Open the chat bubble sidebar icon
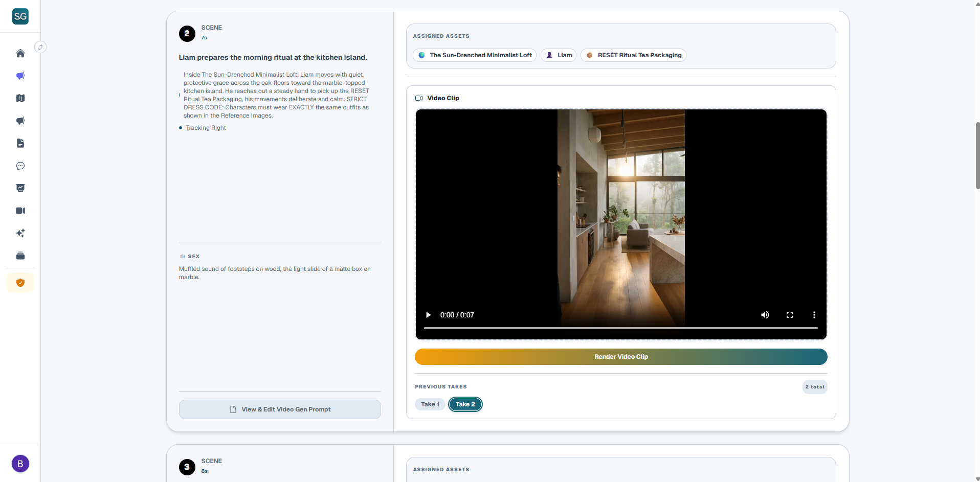 coord(20,166)
